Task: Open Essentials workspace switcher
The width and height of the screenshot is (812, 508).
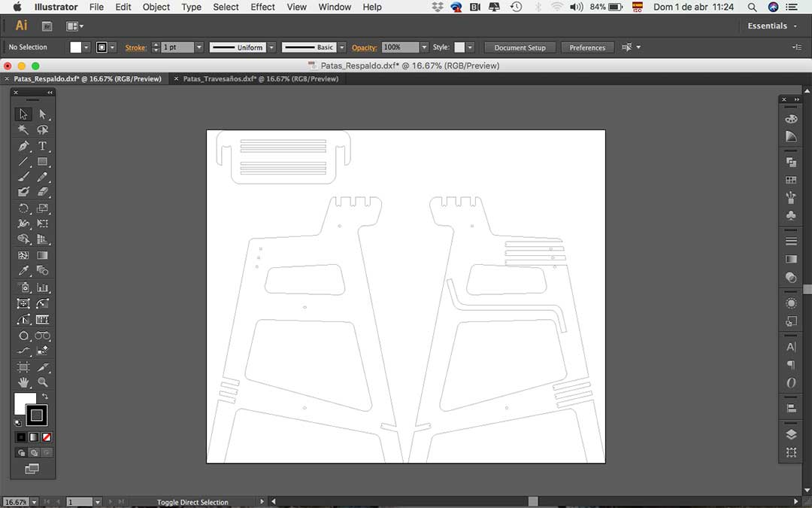Action: pyautogui.click(x=773, y=26)
